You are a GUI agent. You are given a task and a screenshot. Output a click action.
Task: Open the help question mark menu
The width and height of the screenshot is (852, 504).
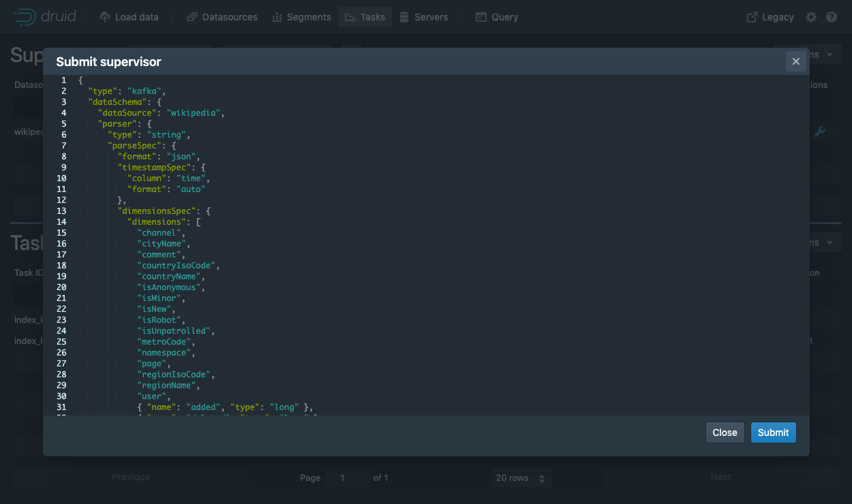click(832, 17)
